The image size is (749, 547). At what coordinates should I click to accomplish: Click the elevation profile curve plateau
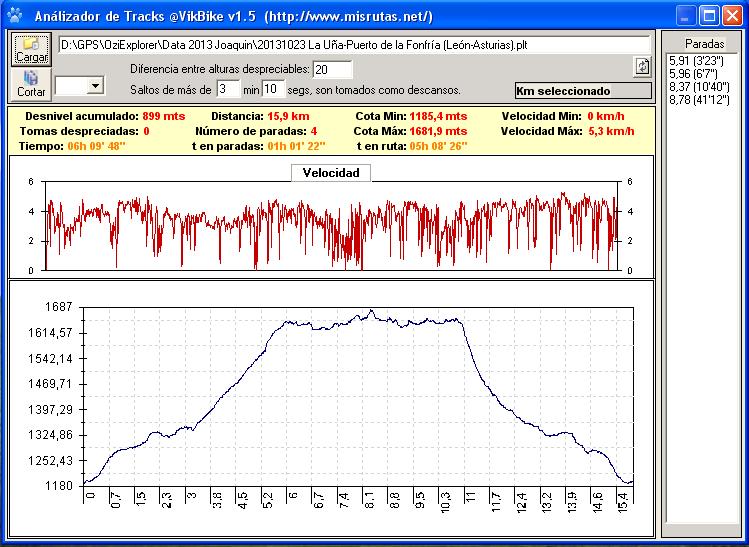(373, 321)
